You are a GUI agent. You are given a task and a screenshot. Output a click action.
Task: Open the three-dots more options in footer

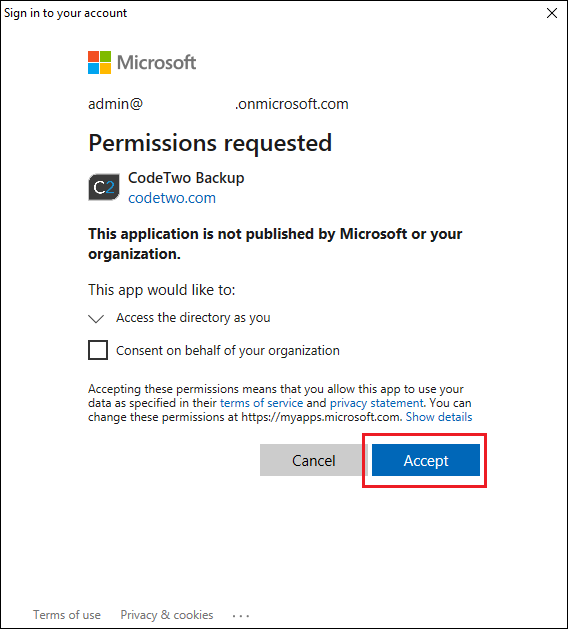(241, 615)
